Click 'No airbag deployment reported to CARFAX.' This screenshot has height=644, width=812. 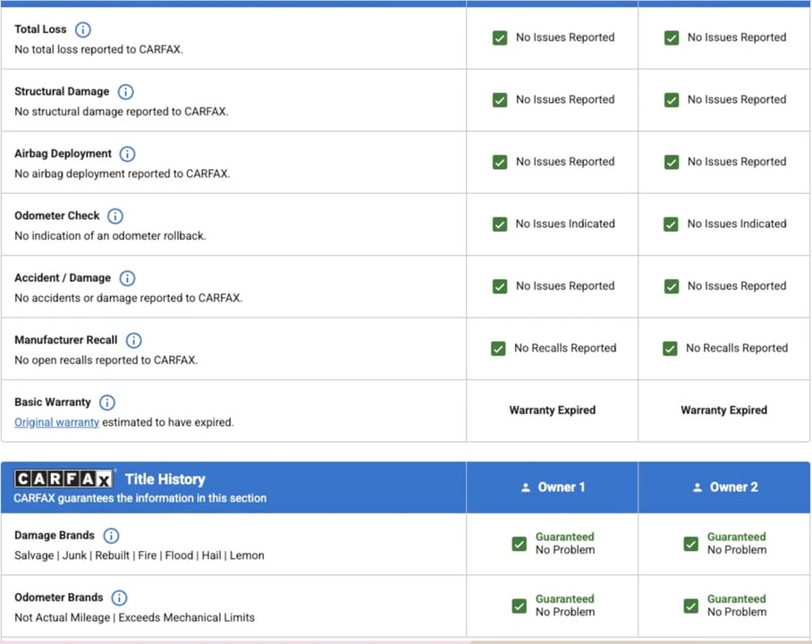click(x=123, y=174)
